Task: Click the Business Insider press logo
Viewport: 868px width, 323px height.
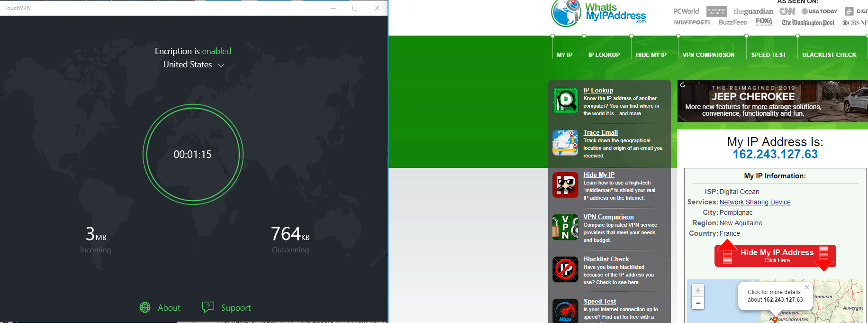Action: click(x=716, y=11)
